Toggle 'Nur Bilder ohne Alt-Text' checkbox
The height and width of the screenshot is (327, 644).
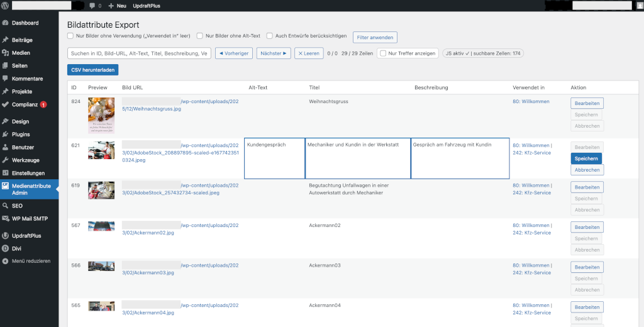[199, 36]
